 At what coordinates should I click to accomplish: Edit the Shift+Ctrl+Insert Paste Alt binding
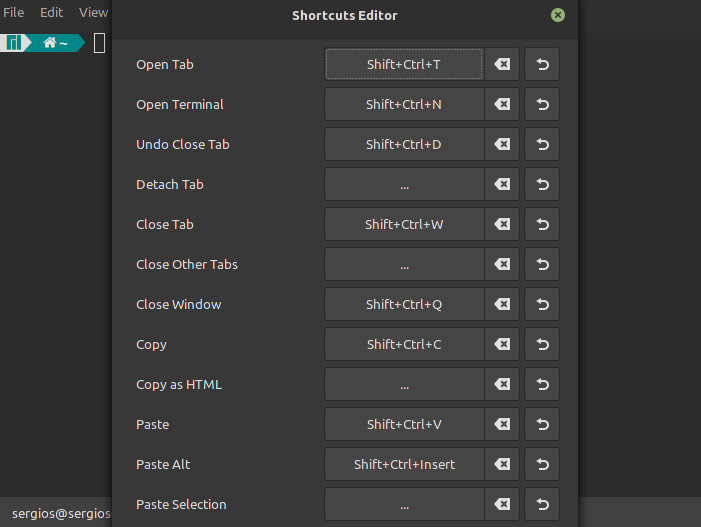pyautogui.click(x=404, y=464)
